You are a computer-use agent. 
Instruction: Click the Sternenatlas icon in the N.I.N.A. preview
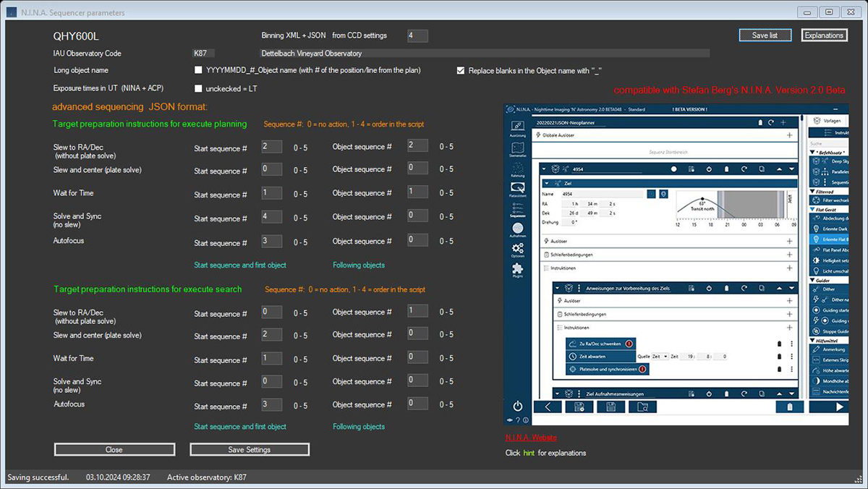518,148
